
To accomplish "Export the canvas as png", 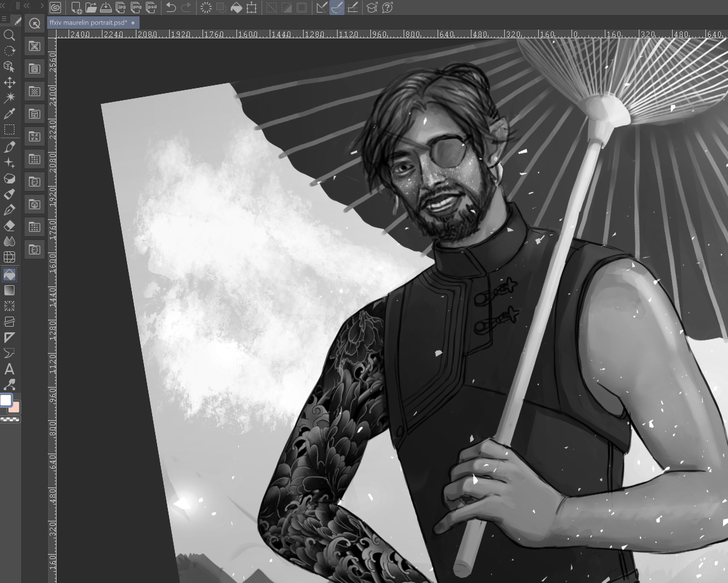I will pos(136,8).
